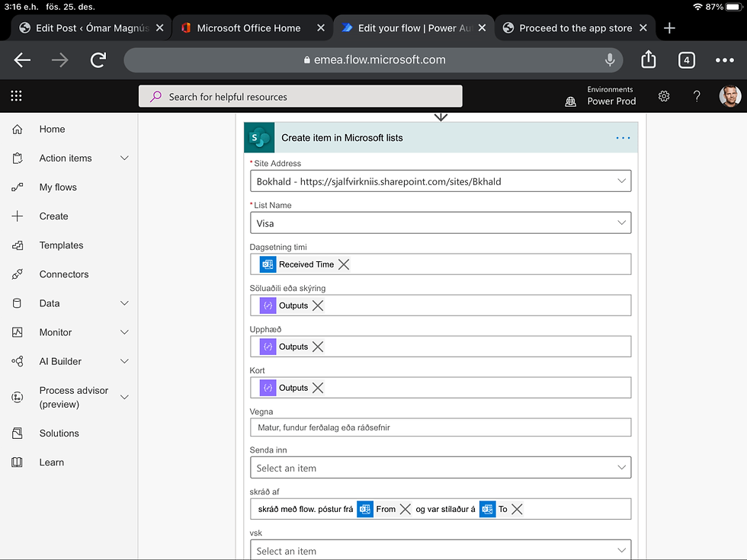Open Power Automate settings gear
The height and width of the screenshot is (560, 747).
pyautogui.click(x=664, y=96)
